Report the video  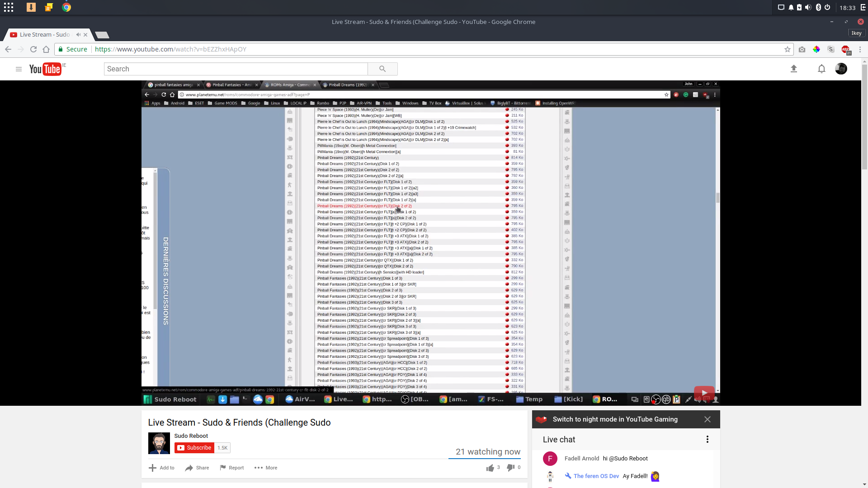pyautogui.click(x=232, y=468)
